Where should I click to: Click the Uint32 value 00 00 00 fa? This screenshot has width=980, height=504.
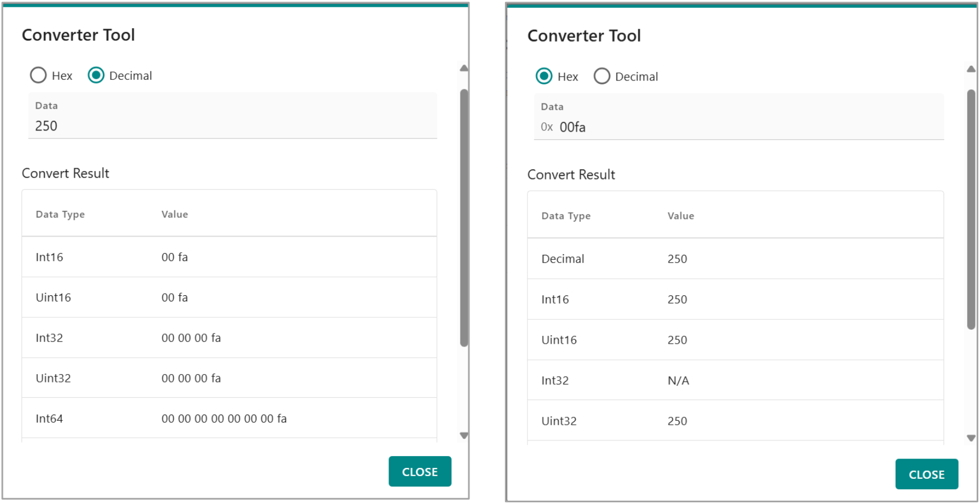click(x=191, y=378)
